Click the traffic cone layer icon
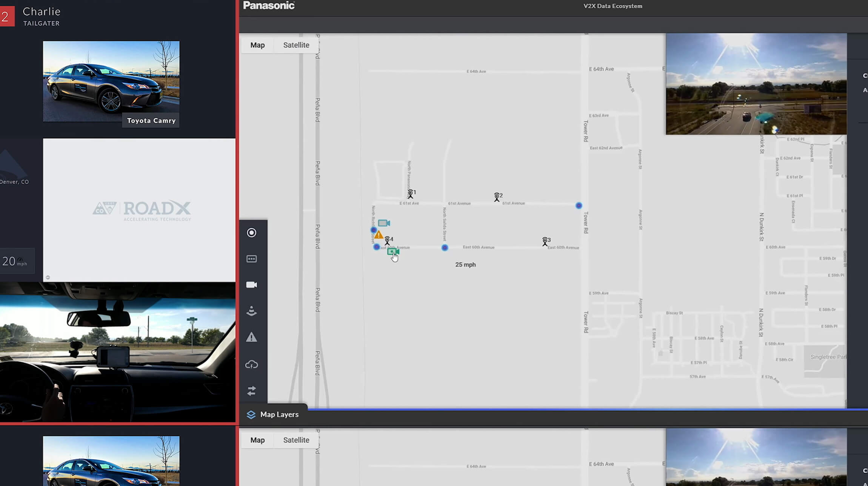 tap(252, 311)
